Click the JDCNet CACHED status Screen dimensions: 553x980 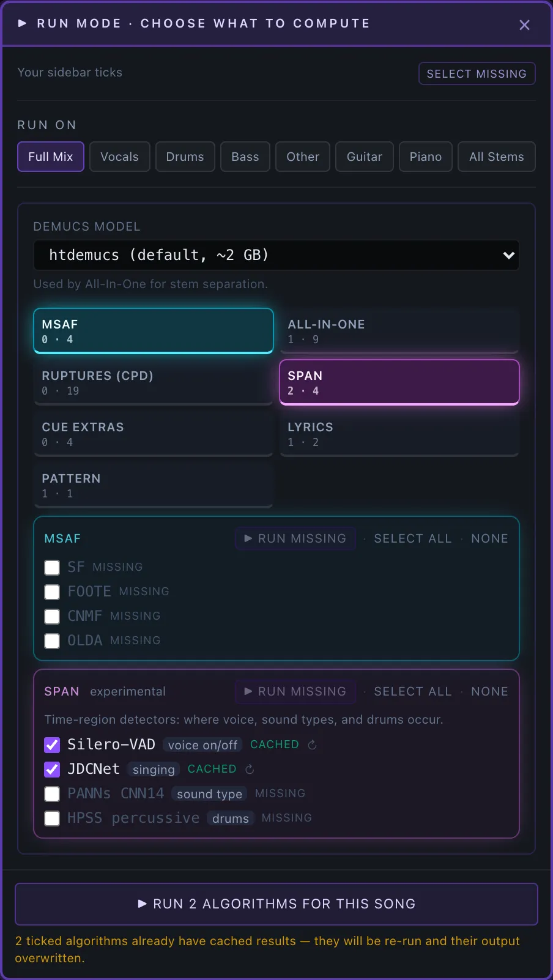[x=212, y=769]
